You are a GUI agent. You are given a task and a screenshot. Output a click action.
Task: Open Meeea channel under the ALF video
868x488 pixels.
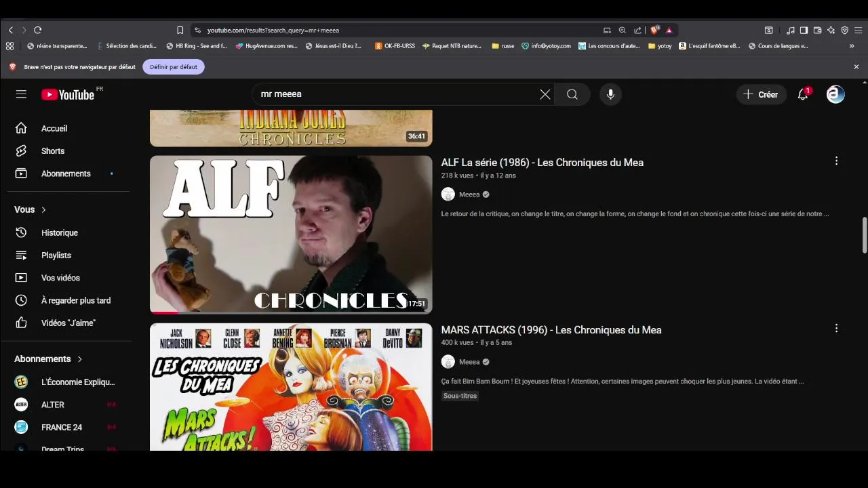(469, 195)
